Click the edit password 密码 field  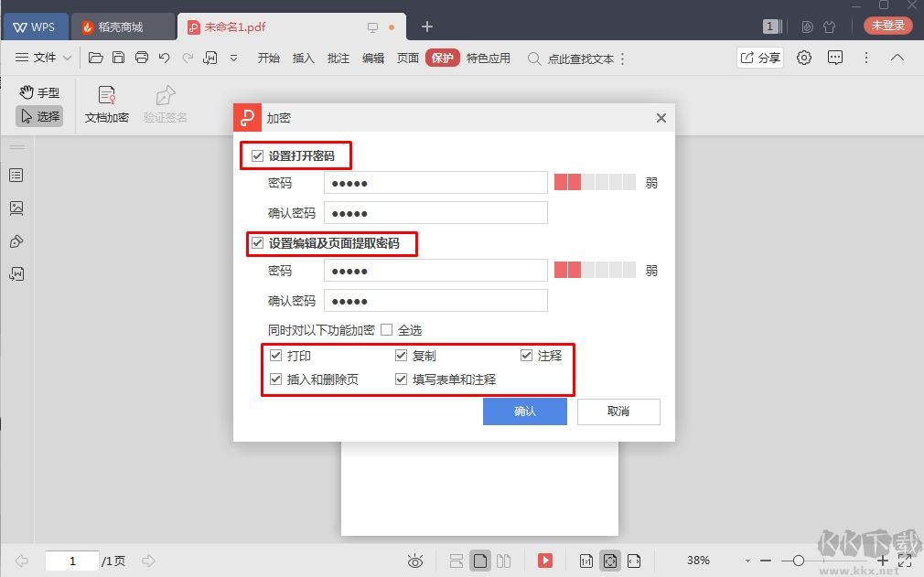coord(435,271)
